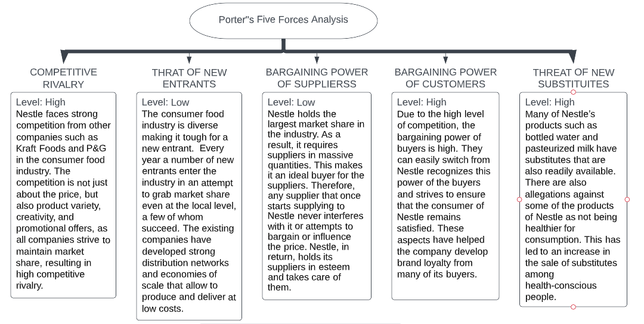Click the BARGAINING POWER OF CUSTOMERS heading
Screen dimensions: 644x324
(445, 78)
